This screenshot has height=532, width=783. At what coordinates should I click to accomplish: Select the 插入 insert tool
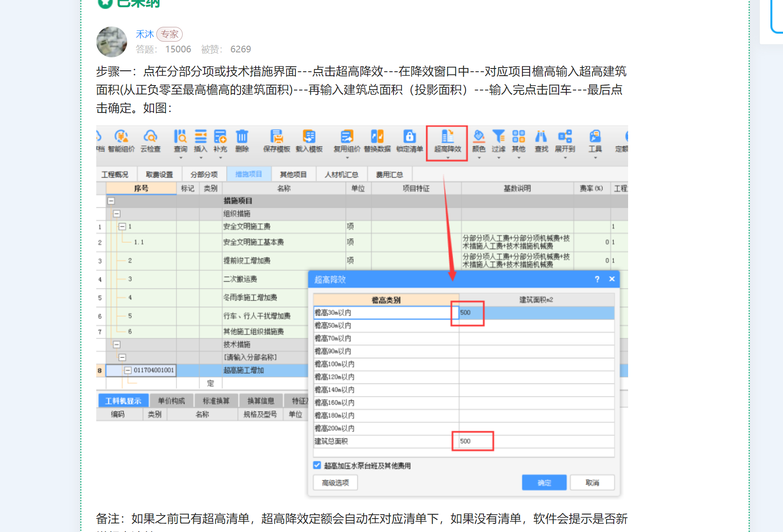pos(201,141)
